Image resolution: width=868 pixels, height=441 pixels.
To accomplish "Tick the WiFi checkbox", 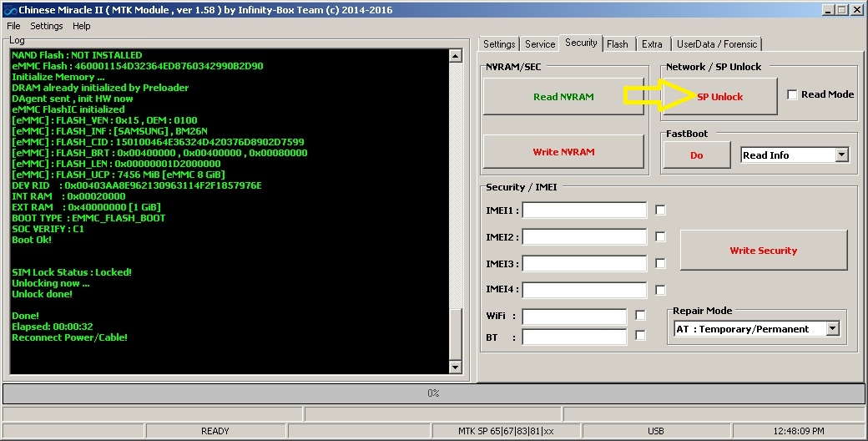I will point(640,315).
